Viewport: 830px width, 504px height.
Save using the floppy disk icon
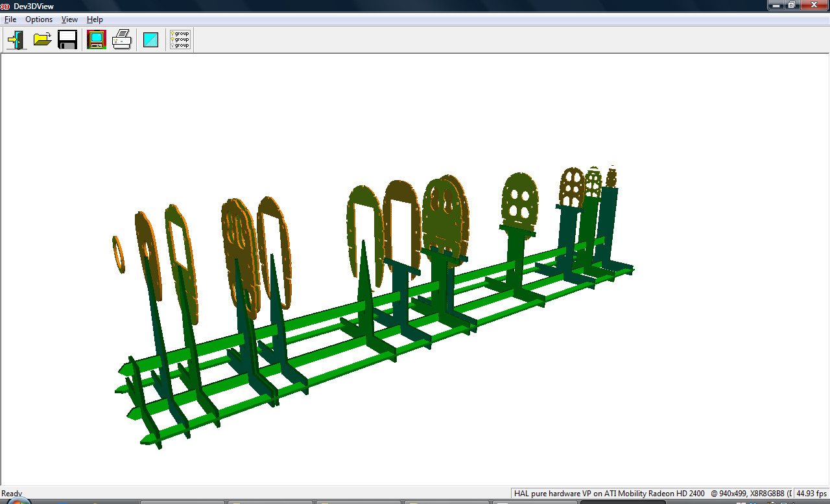[67, 40]
